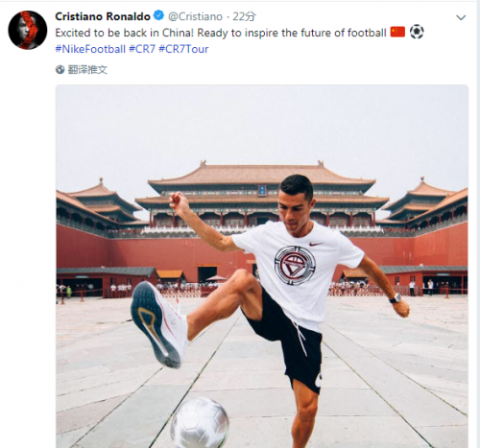Expand the tweet options chevron
The height and width of the screenshot is (448, 480).
coord(461,17)
